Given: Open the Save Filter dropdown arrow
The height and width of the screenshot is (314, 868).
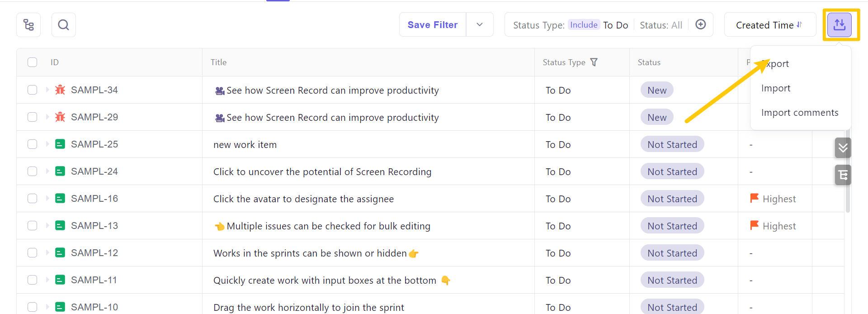Looking at the screenshot, I should pyautogui.click(x=480, y=25).
